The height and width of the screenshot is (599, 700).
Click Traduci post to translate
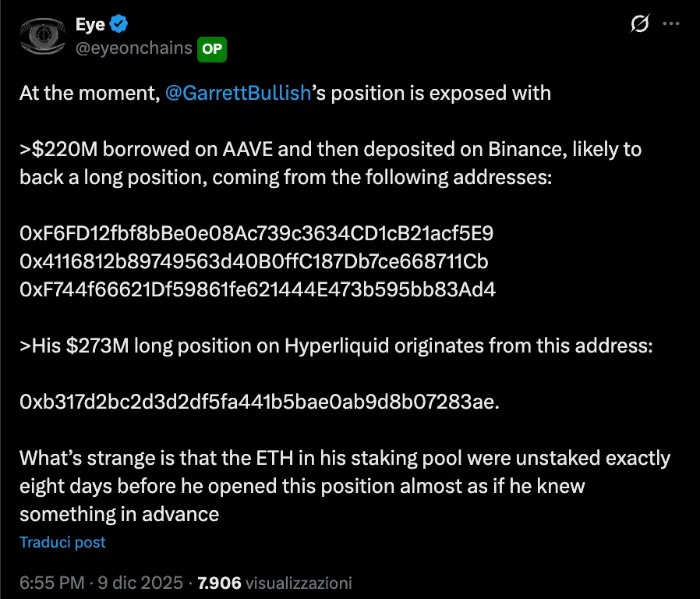[x=62, y=542]
